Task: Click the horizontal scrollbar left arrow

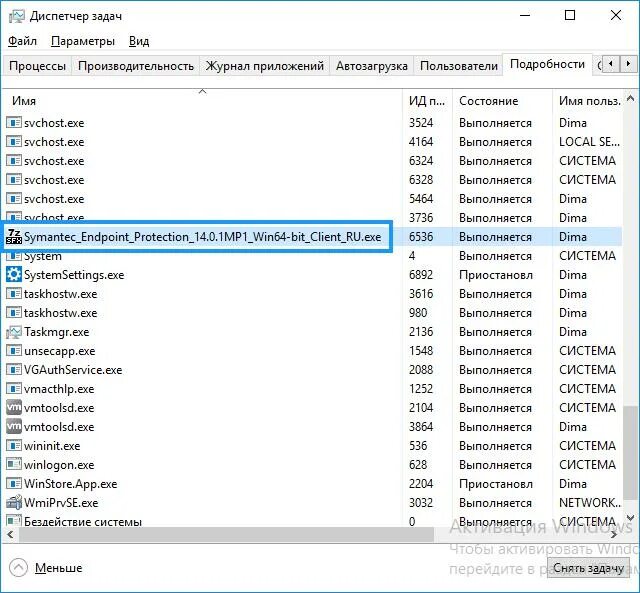Action: [10, 534]
